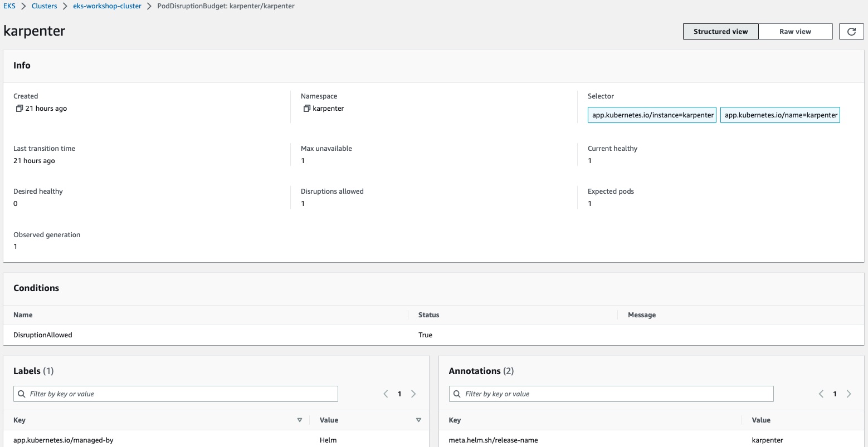Click the Labels filter search icon
Image resolution: width=868 pixels, height=447 pixels.
(22, 394)
